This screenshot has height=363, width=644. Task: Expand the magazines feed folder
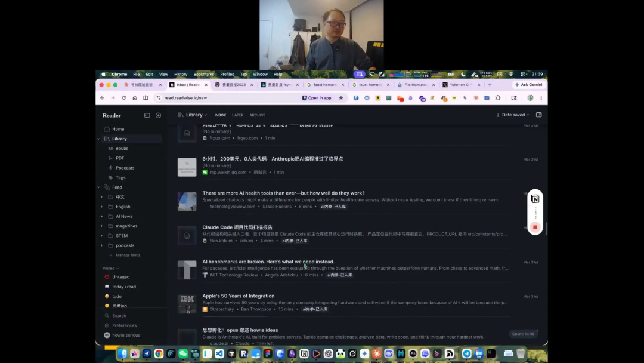click(x=102, y=226)
